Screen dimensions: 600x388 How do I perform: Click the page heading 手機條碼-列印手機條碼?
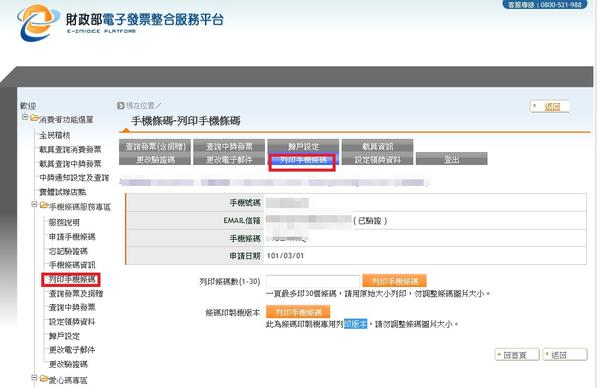click(186, 121)
